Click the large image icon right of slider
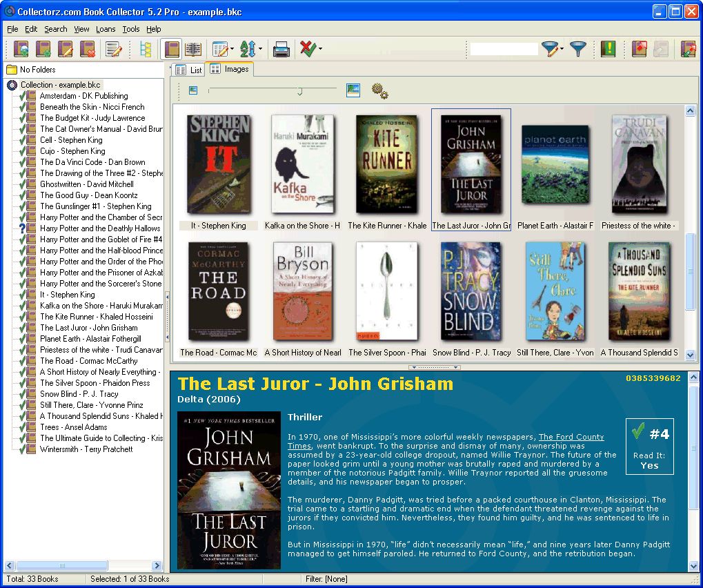 coord(353,90)
